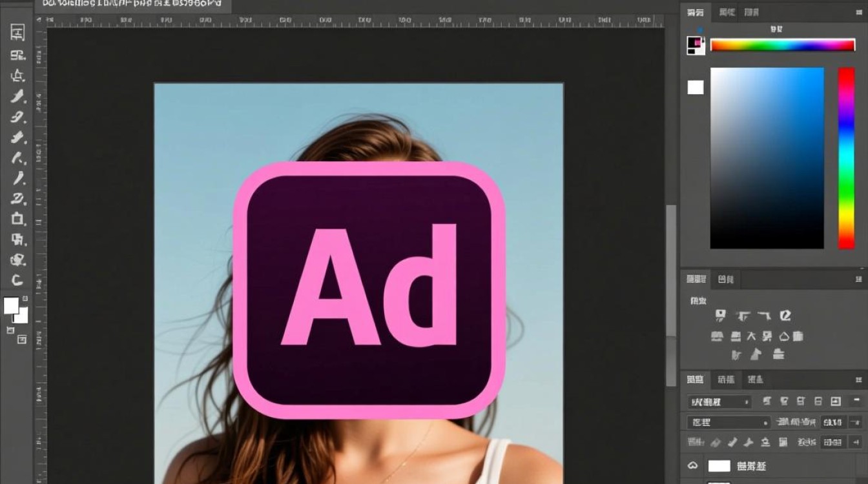Viewport: 868px width, 484px height.
Task: Click the layer opacity value field
Action: point(833,423)
